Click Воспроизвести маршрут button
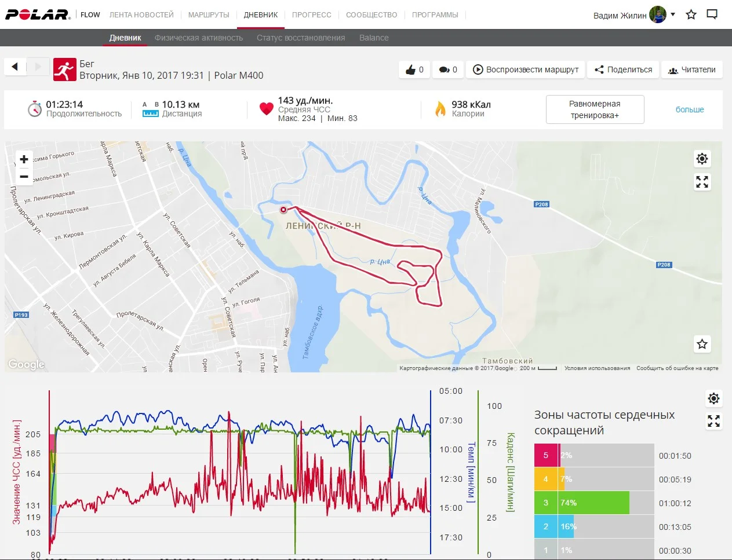Image resolution: width=732 pixels, height=560 pixels. point(526,69)
